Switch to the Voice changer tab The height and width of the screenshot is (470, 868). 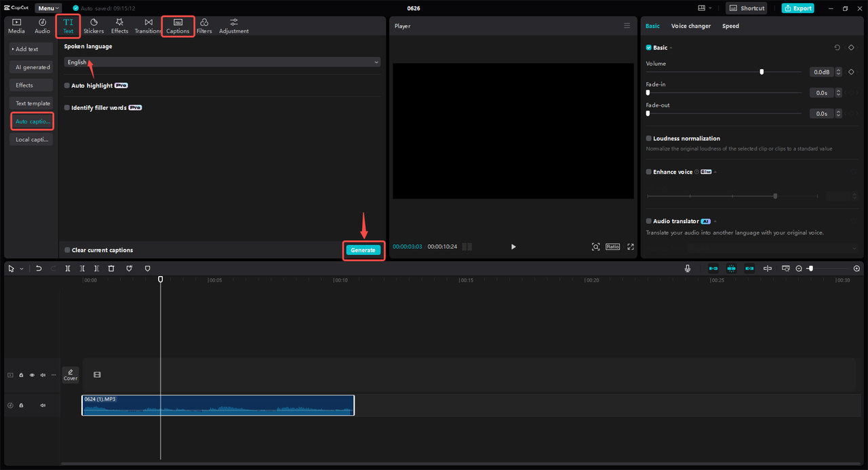691,26
